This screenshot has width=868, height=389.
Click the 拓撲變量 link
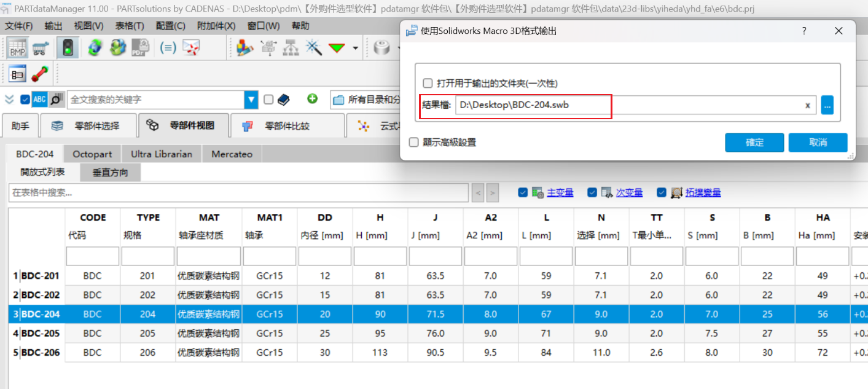[x=703, y=193]
